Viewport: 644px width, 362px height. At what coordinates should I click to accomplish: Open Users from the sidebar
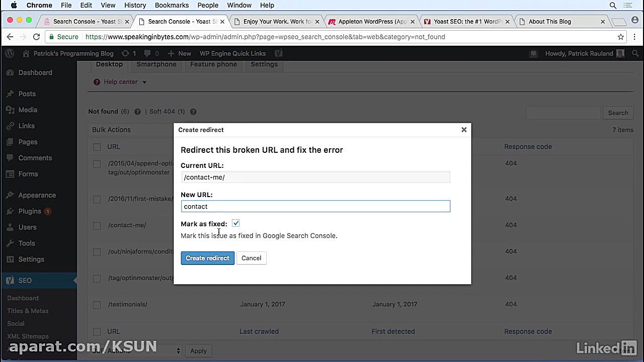pyautogui.click(x=27, y=227)
